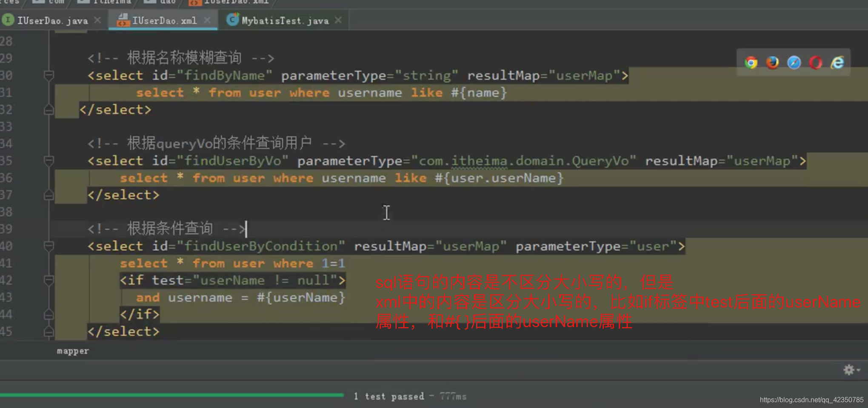Screen dimensions: 868x408
Task: Open in Opera browser icon
Action: [x=816, y=63]
